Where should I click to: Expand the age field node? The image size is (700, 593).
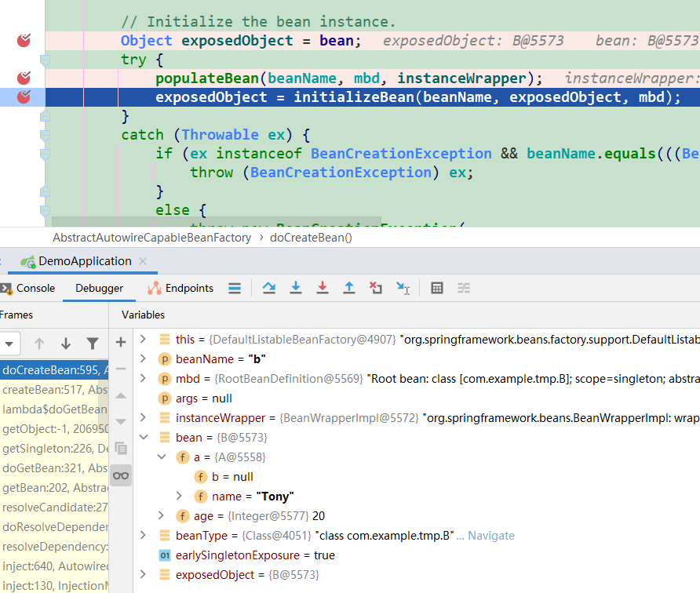click(161, 516)
